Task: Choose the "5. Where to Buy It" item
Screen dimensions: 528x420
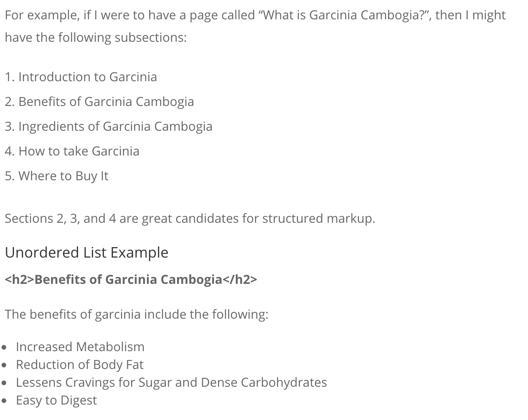Action: (56, 176)
